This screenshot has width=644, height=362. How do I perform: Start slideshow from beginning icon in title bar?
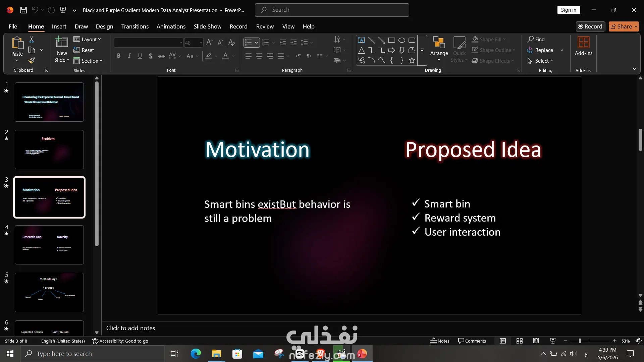point(63,10)
